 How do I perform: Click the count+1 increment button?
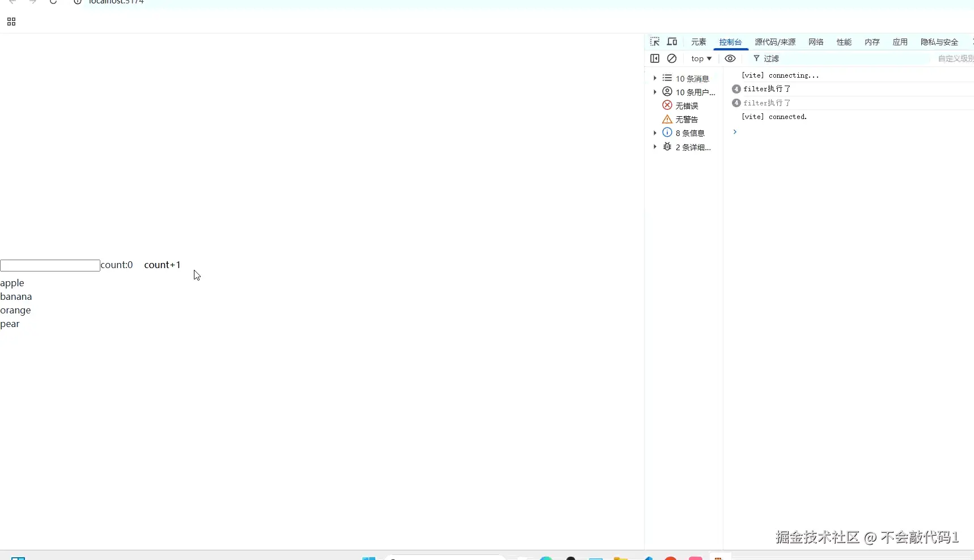coord(162,265)
